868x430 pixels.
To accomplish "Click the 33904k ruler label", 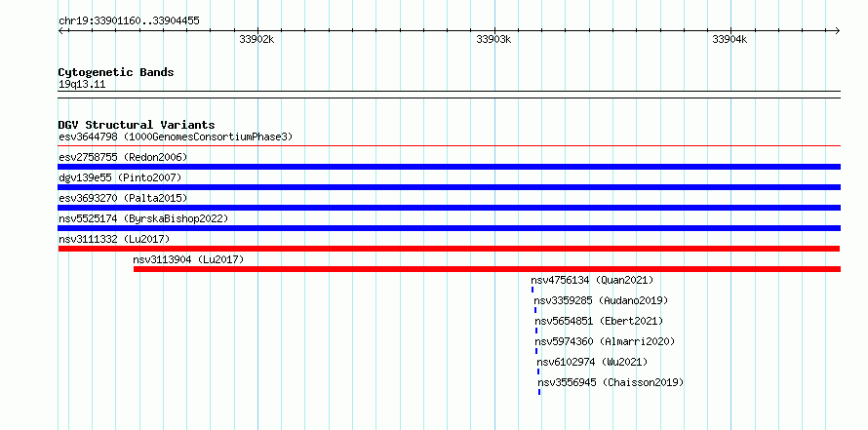I will [730, 39].
